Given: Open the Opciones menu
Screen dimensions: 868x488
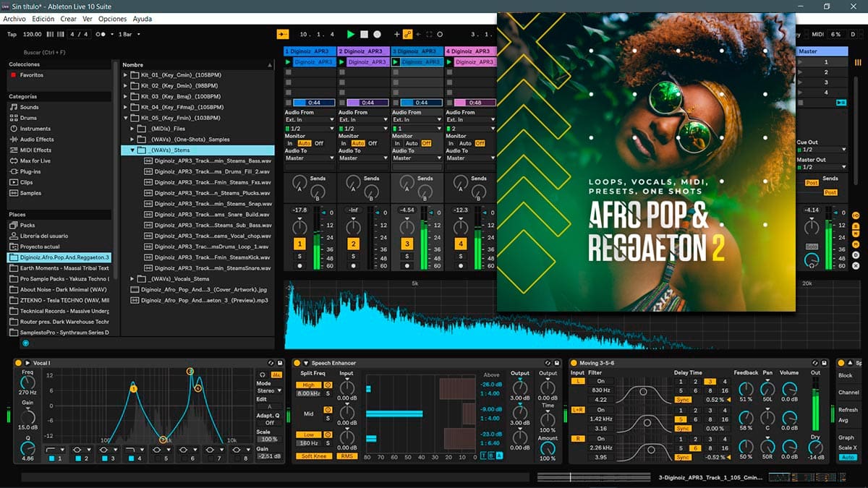Looking at the screenshot, I should click(x=113, y=19).
